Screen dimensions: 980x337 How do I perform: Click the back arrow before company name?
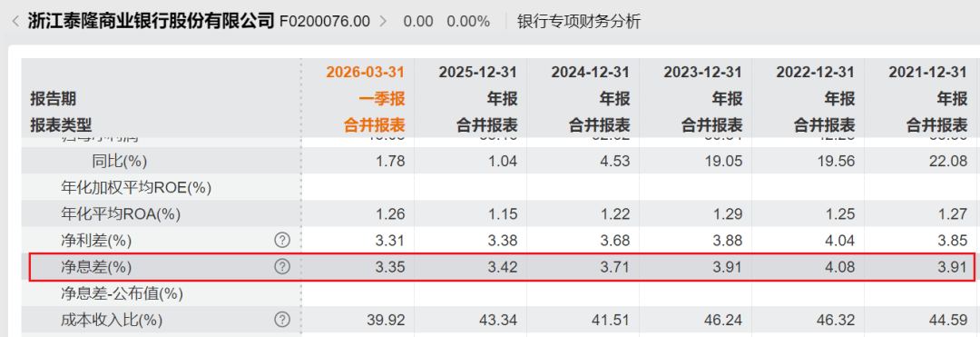point(15,21)
